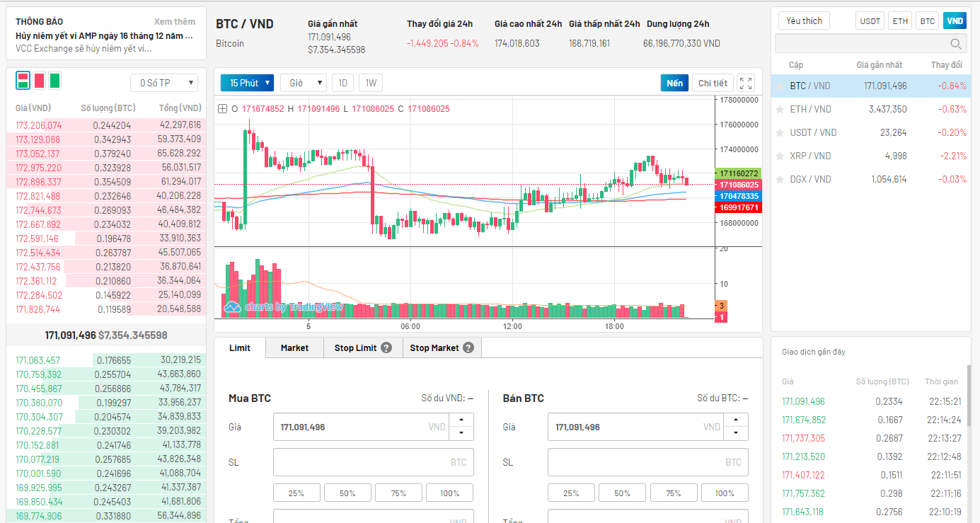The image size is (980, 523).
Task: Select the USDT / VND pair row
Action: coord(871,133)
